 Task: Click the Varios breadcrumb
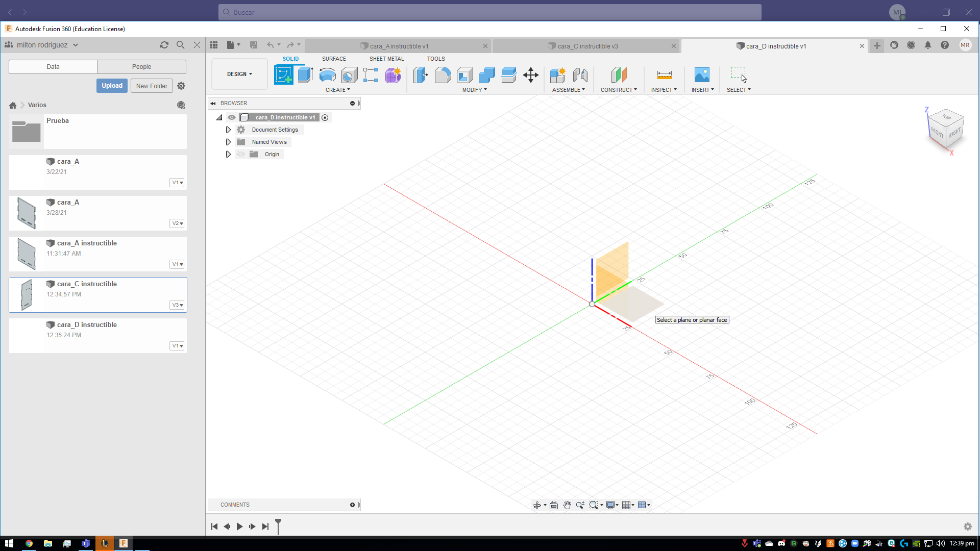(x=37, y=105)
